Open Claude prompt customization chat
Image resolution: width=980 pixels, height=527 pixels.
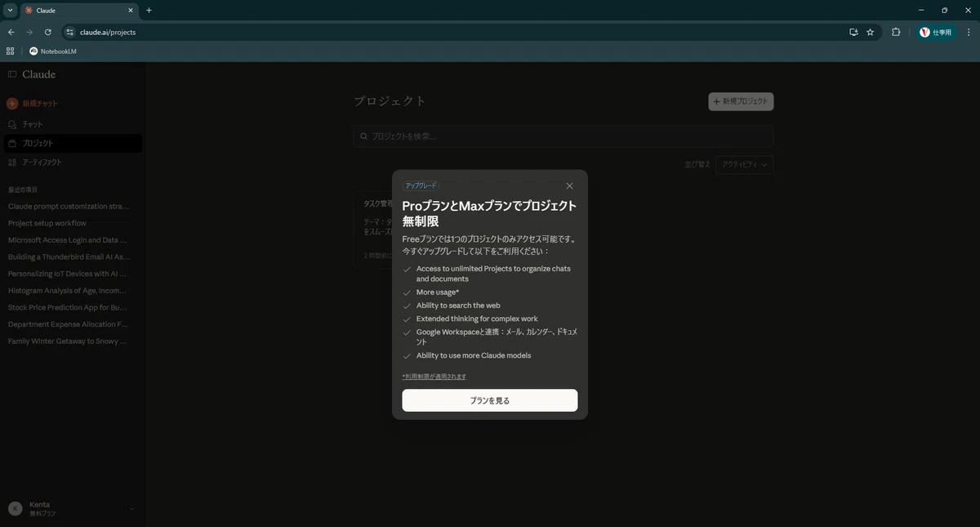[69, 207]
